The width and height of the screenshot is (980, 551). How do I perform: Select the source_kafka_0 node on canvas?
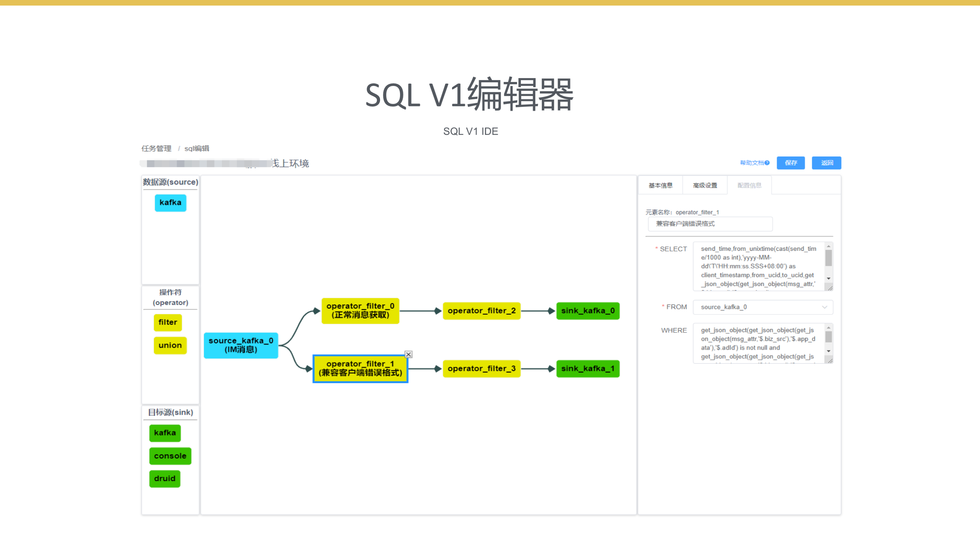(x=241, y=345)
